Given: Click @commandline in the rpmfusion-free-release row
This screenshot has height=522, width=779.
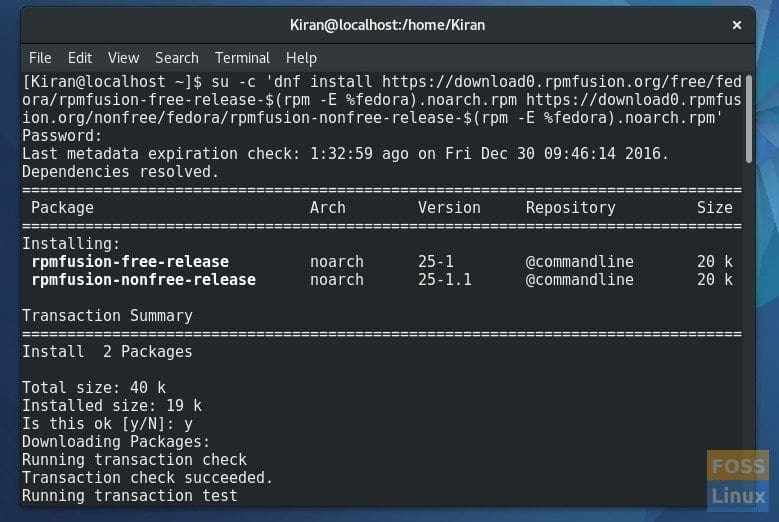Looking at the screenshot, I should click(x=580, y=262).
